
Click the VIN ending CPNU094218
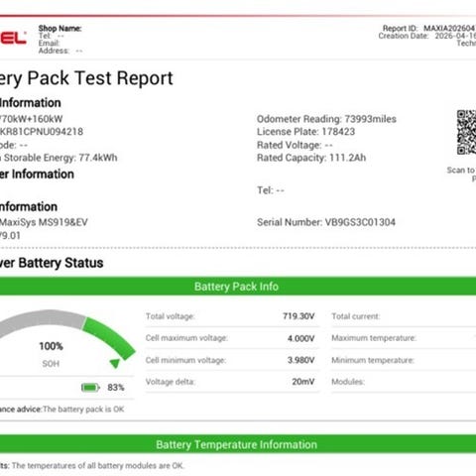[42, 132]
